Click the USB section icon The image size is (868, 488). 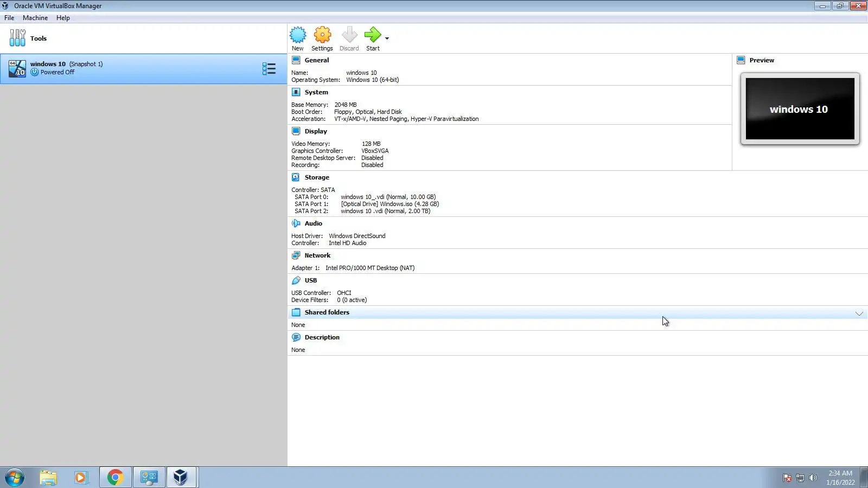[x=296, y=280]
